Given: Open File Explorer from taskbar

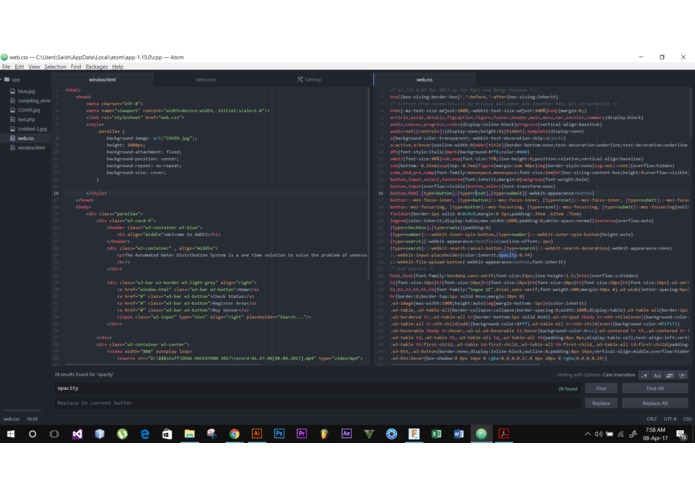Looking at the screenshot, I should coord(190,434).
